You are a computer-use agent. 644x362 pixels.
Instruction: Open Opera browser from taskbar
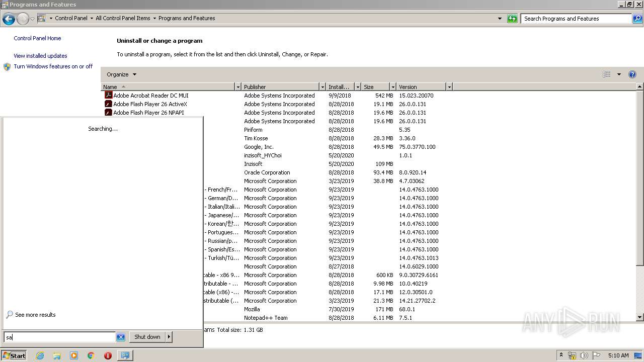coord(108,355)
